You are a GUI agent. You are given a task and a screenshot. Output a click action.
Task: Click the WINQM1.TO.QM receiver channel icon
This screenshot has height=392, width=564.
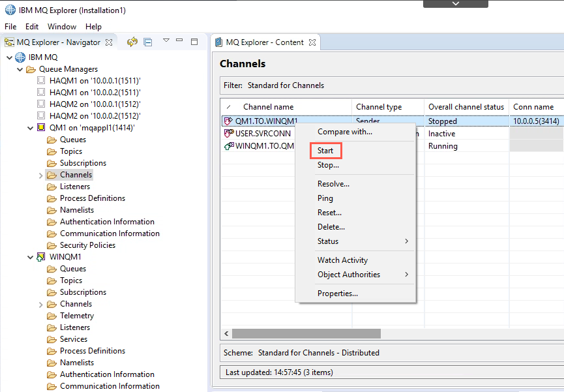229,146
